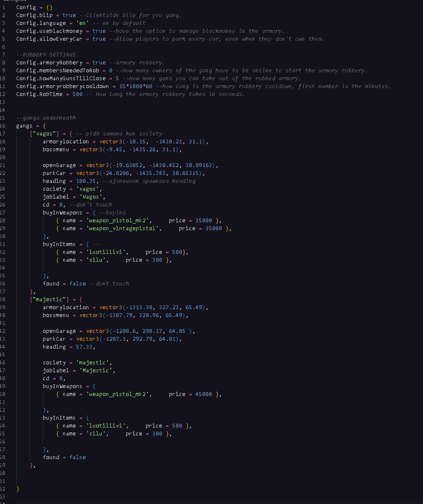Screen dimensions: 423x504
Task: Click the value 5 of howManyGunsTillClose
Action: pos(117,79)
